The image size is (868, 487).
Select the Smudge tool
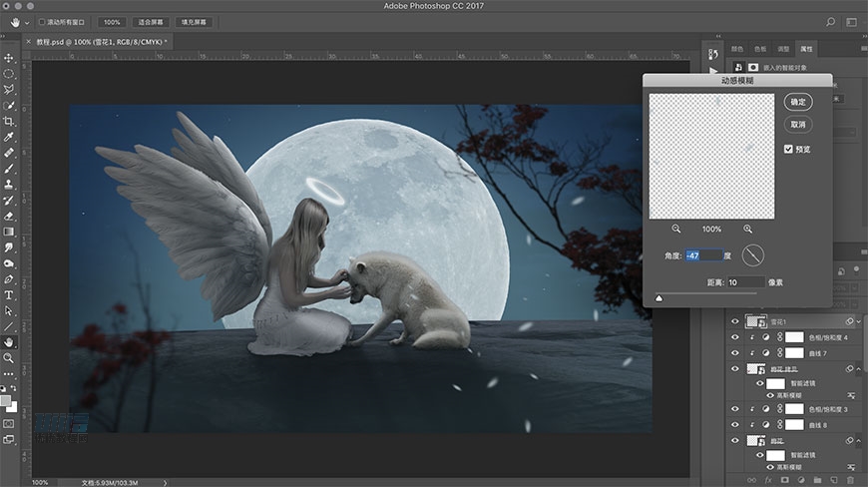click(9, 247)
